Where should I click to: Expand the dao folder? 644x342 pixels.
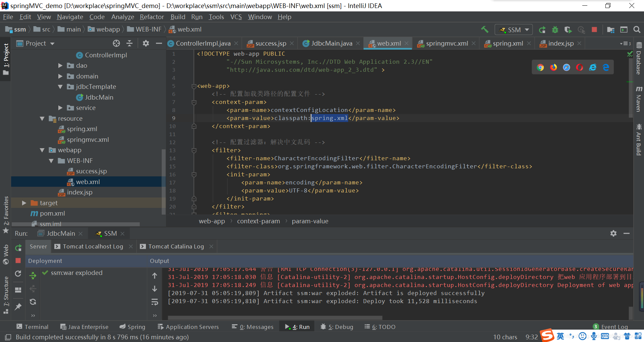60,66
